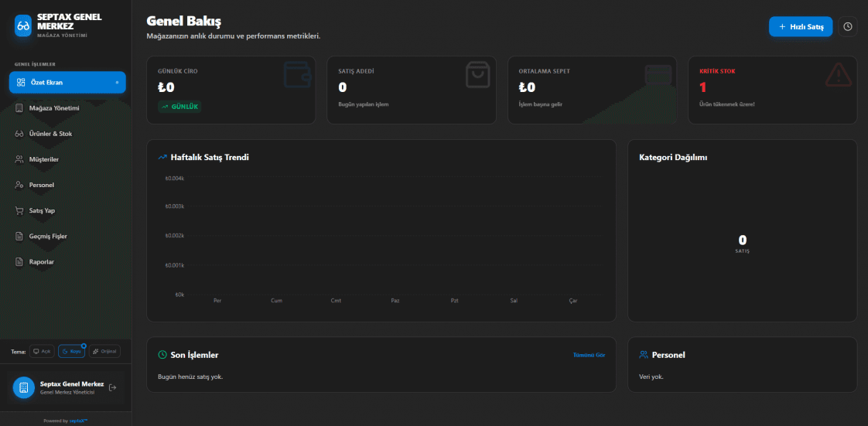This screenshot has height=426, width=868.
Task: Go to the Raporlar section
Action: 67,261
